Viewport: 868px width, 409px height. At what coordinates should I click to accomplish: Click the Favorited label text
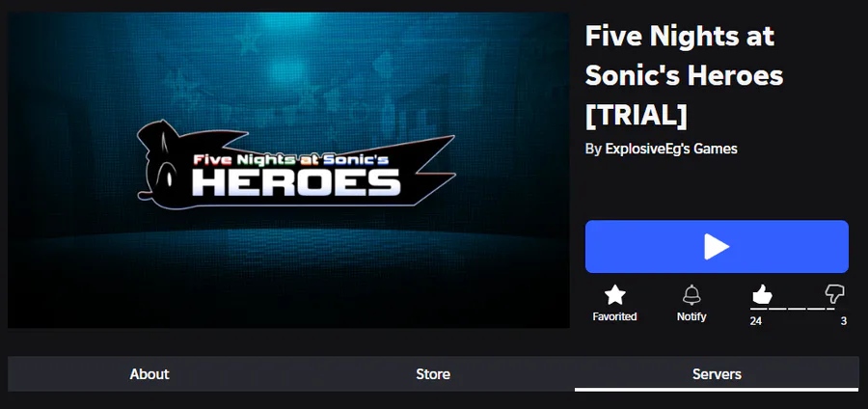pyautogui.click(x=614, y=316)
